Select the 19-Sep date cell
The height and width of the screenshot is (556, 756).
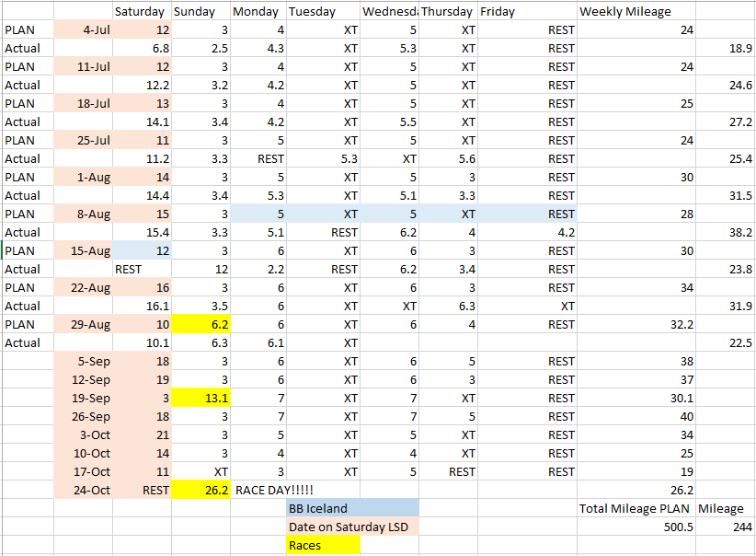[83, 398]
